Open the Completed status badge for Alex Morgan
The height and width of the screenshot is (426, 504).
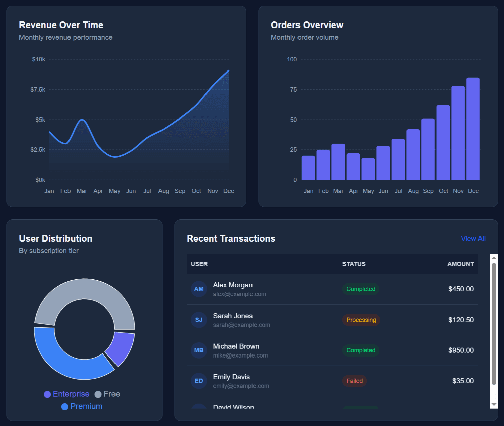click(x=361, y=289)
